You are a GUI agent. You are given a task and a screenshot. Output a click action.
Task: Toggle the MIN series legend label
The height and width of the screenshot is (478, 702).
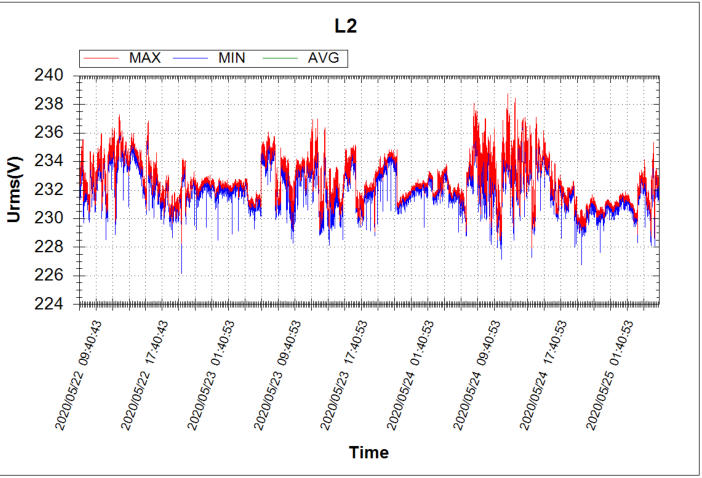pyautogui.click(x=234, y=58)
